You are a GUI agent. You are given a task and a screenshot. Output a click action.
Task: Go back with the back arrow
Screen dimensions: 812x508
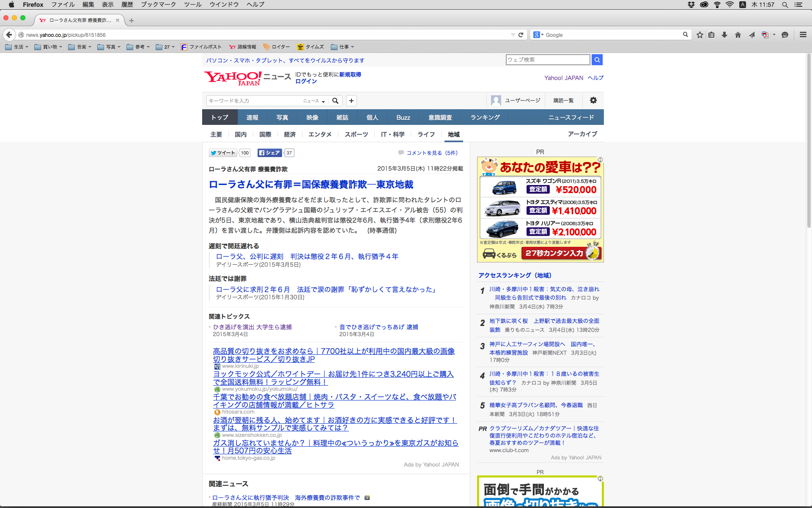pos(9,35)
